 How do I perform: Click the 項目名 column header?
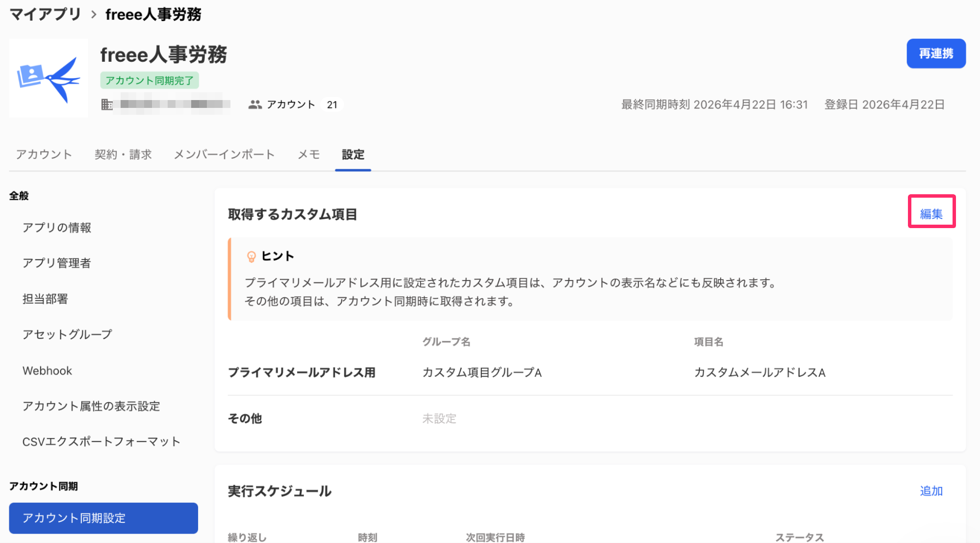(708, 342)
